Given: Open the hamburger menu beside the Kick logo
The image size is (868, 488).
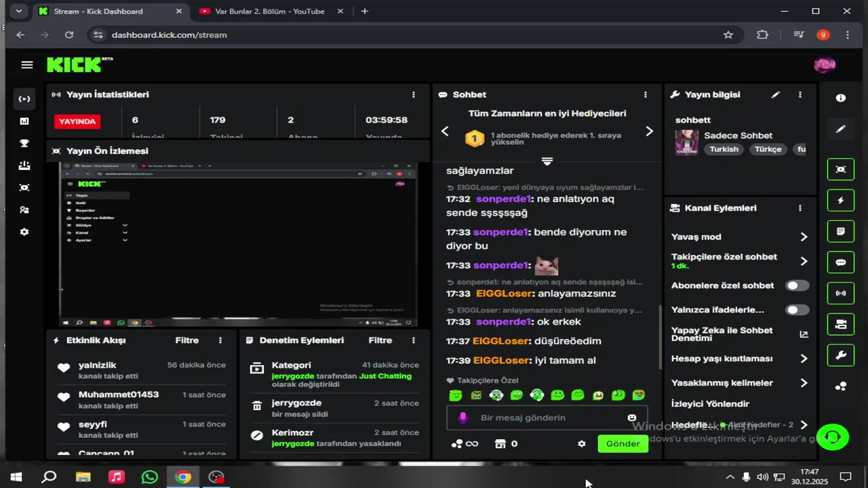Looking at the screenshot, I should coord(27,65).
